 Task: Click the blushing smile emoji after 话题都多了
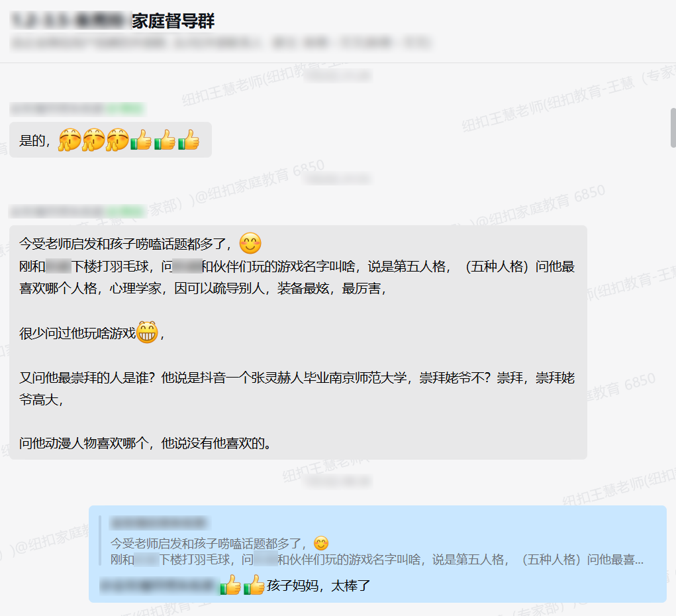point(250,243)
